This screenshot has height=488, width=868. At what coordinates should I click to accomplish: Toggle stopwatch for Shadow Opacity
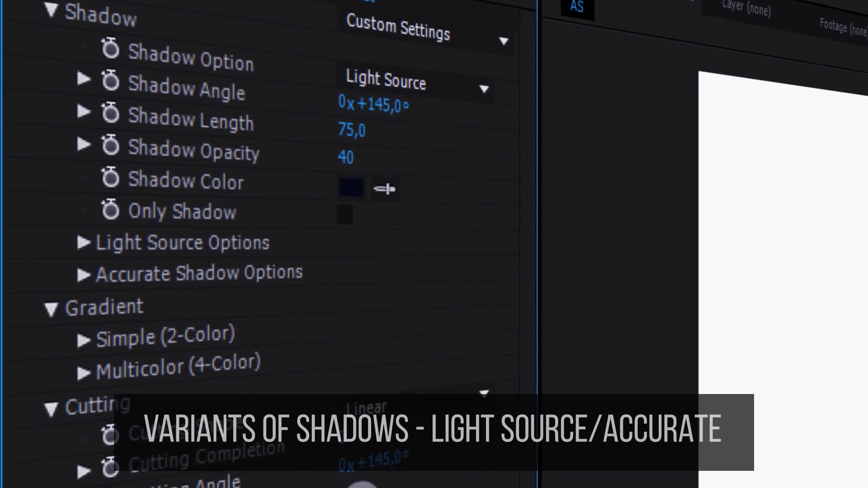point(110,145)
